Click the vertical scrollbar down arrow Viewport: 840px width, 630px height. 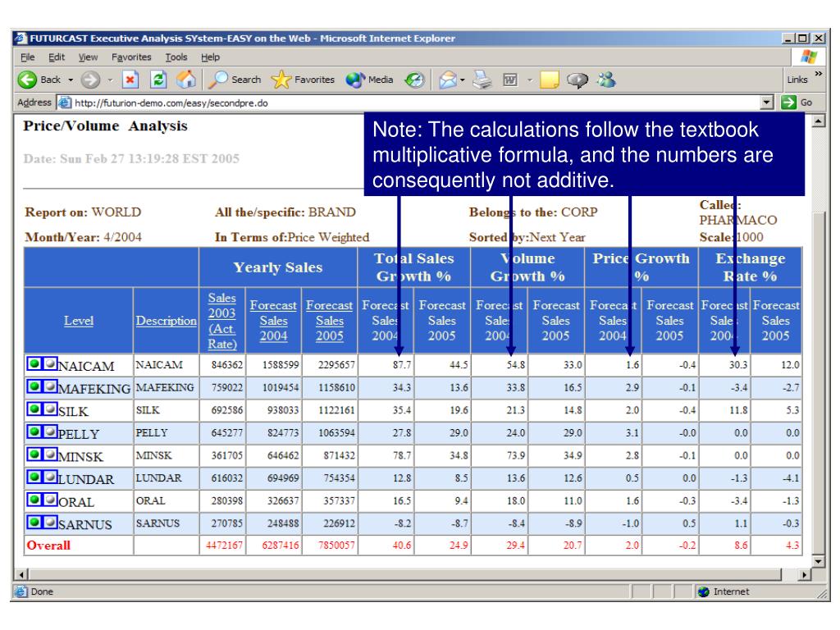click(x=818, y=561)
